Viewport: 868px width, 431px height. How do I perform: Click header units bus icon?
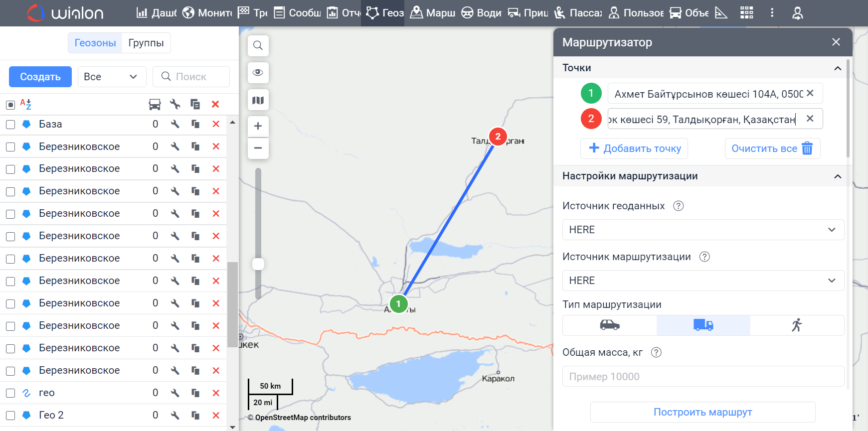tap(155, 104)
